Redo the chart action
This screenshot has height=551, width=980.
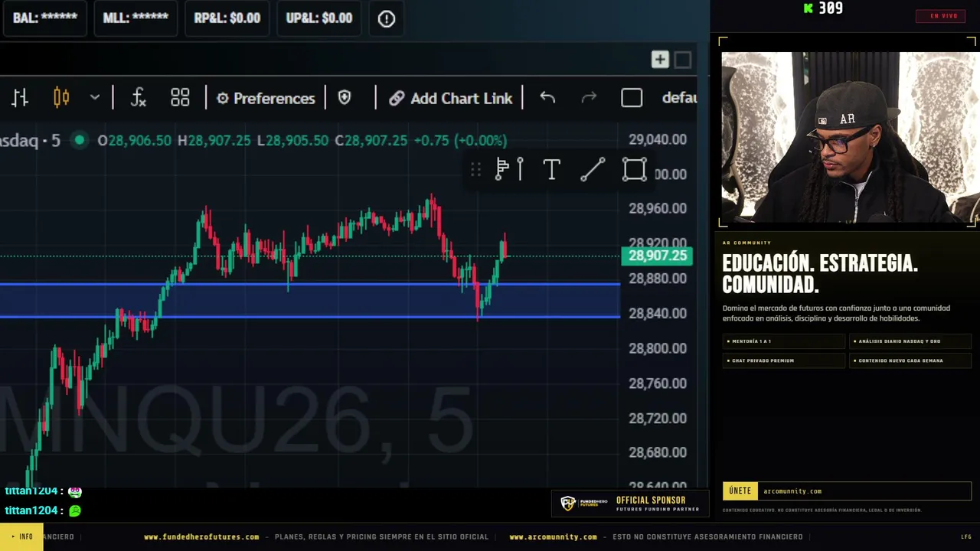[x=589, y=98]
